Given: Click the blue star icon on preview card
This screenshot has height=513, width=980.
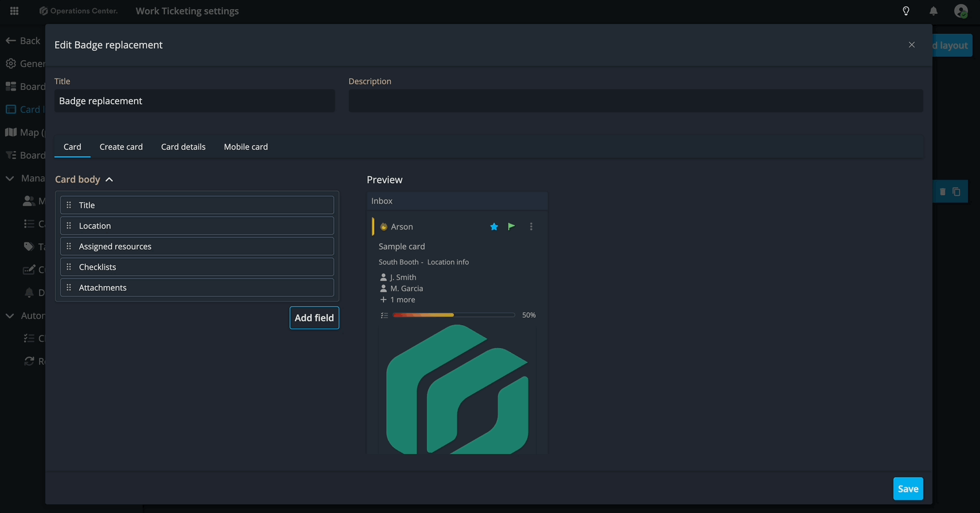Looking at the screenshot, I should click(x=494, y=227).
